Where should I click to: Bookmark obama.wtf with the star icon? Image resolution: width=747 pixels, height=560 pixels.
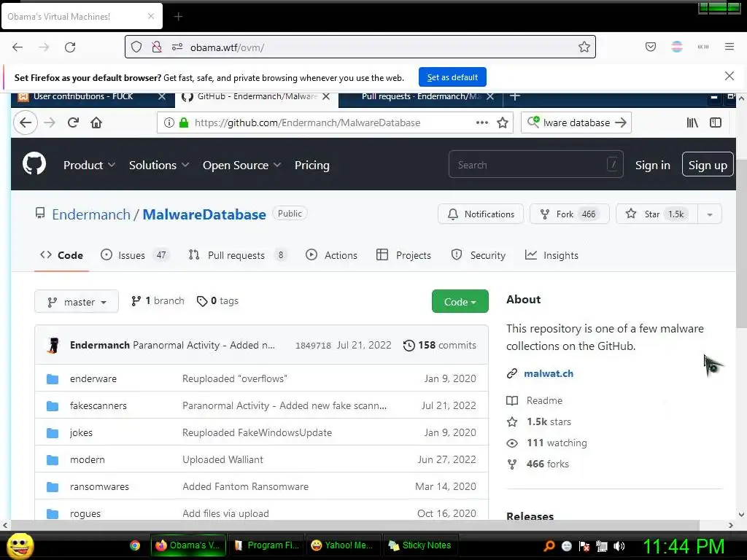point(584,47)
